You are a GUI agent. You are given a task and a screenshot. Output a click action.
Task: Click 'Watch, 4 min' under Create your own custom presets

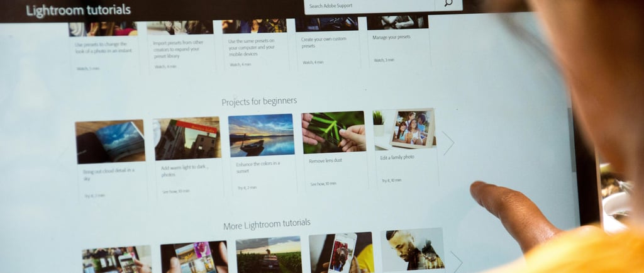click(x=313, y=62)
